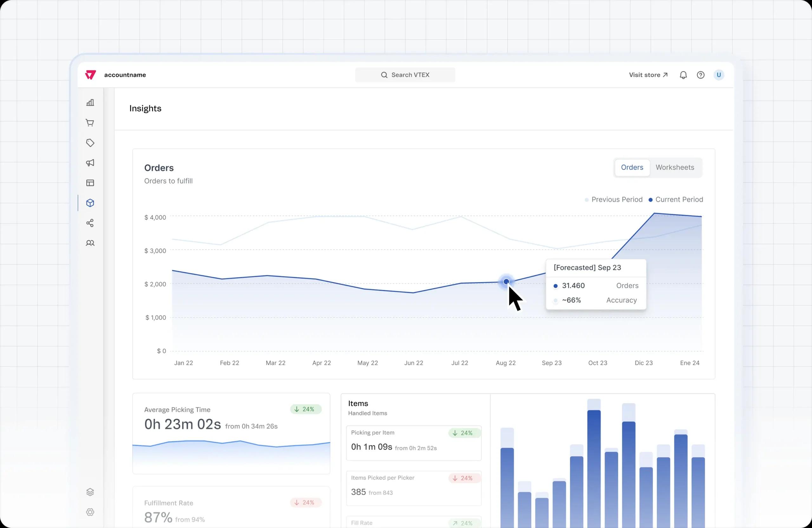Select the package box shipping icon
Image resolution: width=812 pixels, height=528 pixels.
pyautogui.click(x=90, y=203)
